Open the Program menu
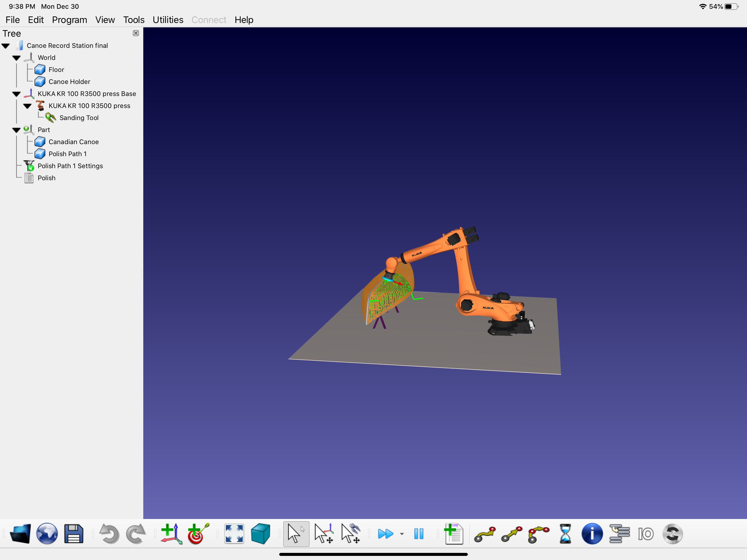The image size is (747, 560). (69, 20)
